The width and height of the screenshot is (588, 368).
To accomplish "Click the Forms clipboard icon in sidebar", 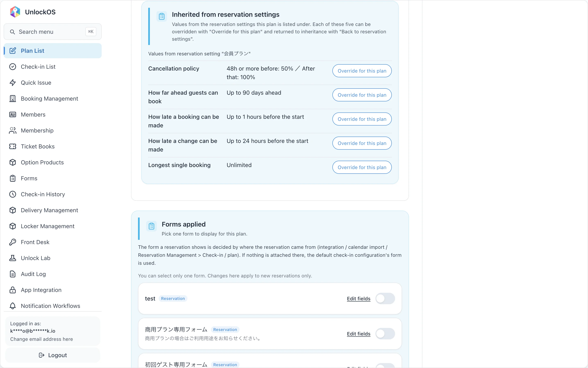I will pyautogui.click(x=13, y=178).
